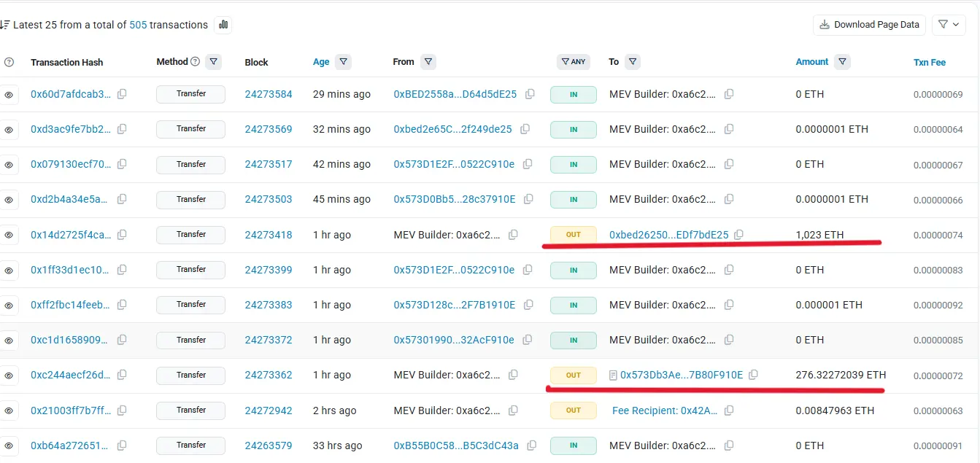
Task: Open the Age column filter dropdown
Action: point(342,61)
